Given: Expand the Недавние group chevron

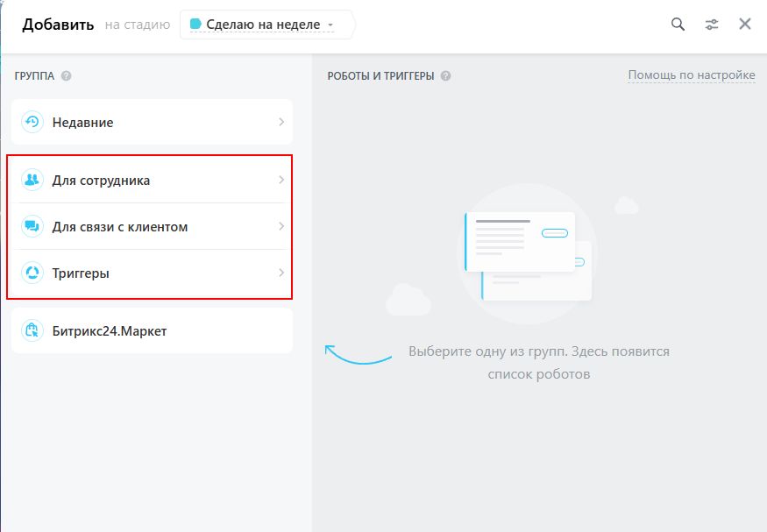Looking at the screenshot, I should coord(281,122).
